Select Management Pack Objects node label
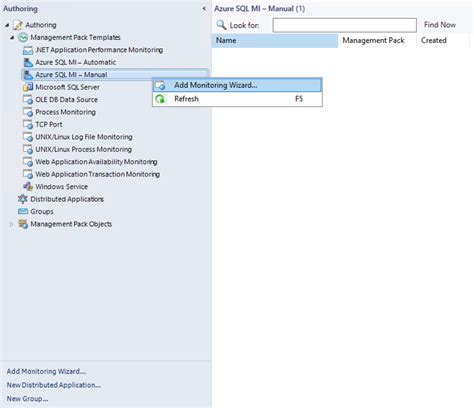 [71, 224]
